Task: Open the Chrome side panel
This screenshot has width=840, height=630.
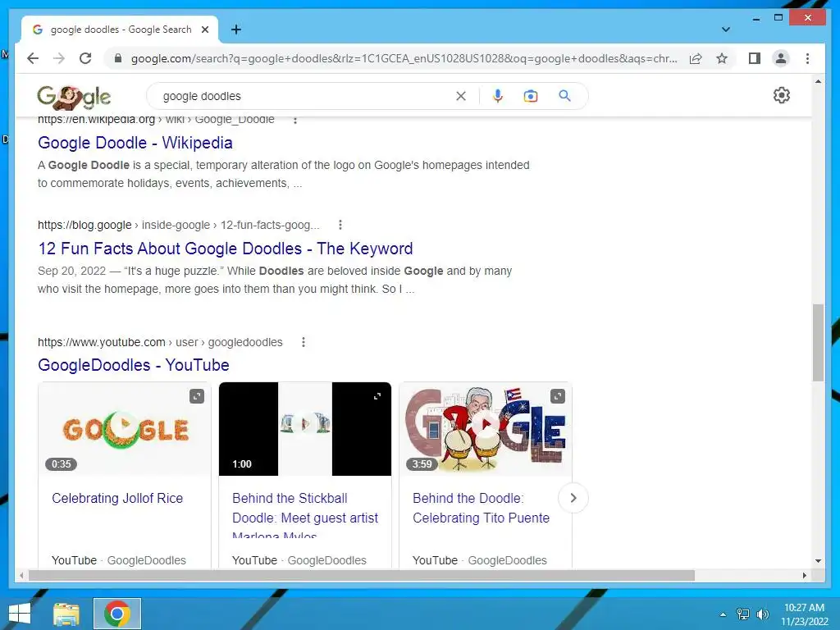Action: click(x=755, y=58)
